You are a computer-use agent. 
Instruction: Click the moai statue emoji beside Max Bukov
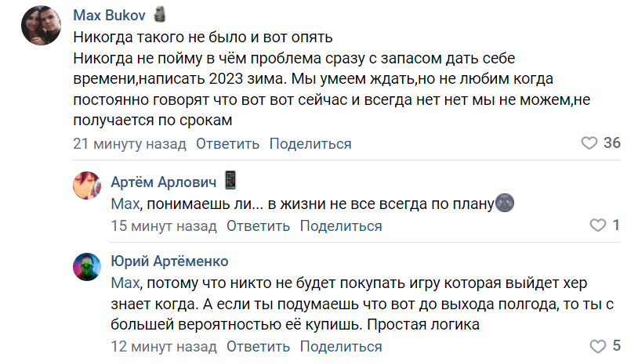(x=160, y=15)
